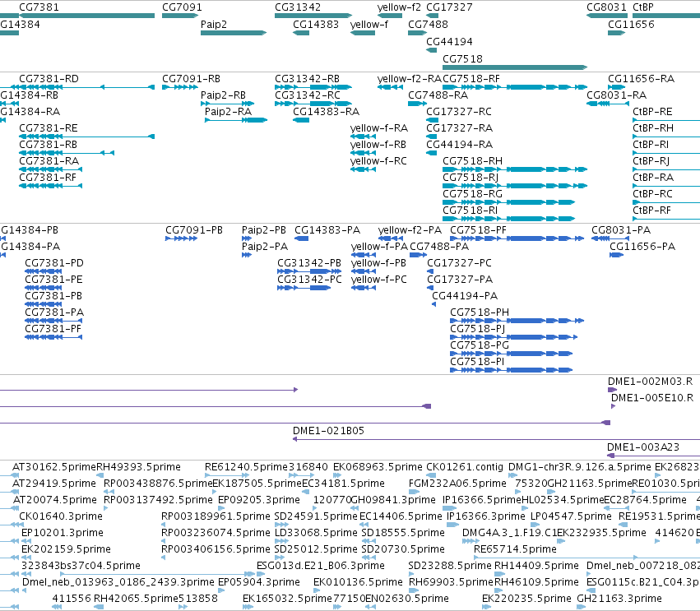The image size is (700, 611).
Task: Select transcript CG7518-RI
Action: tap(508, 219)
